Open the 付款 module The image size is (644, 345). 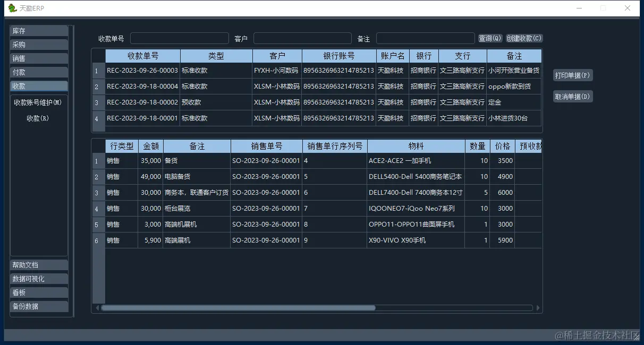(x=38, y=72)
